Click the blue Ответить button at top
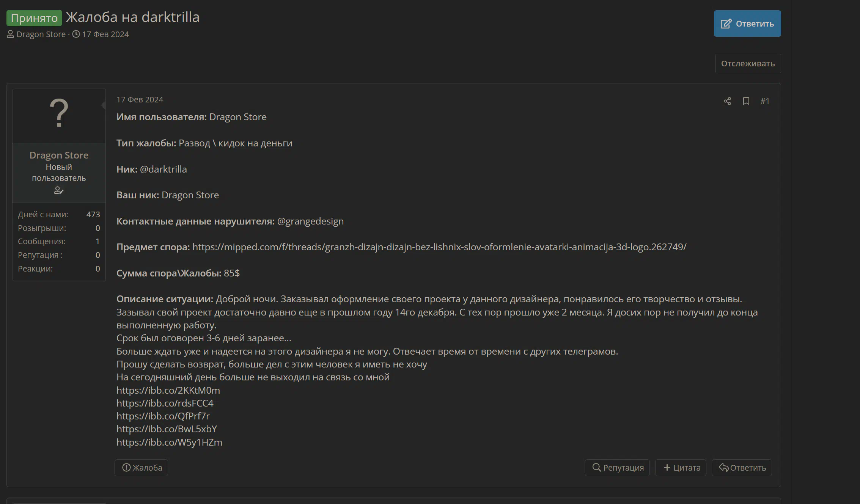Viewport: 860px width, 504px height. pos(747,24)
